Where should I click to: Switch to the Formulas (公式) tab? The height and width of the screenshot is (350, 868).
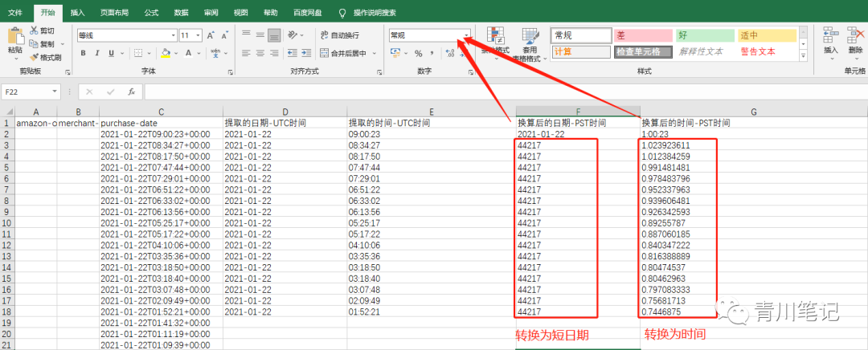pos(151,12)
